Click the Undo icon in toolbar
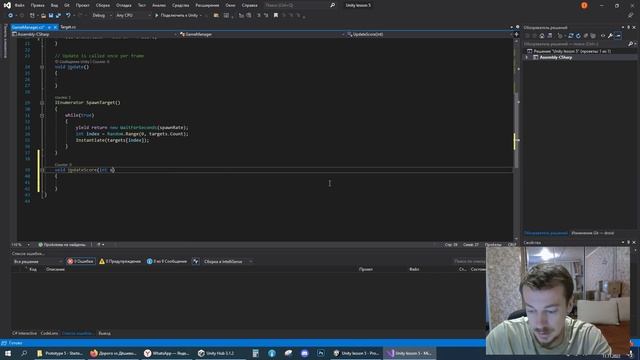Viewport: 640px width, 360px height. point(68,16)
